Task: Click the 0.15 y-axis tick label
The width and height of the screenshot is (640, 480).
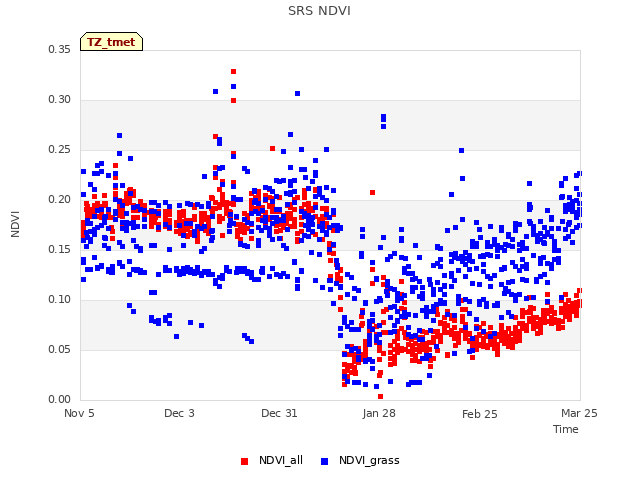Action: (x=59, y=249)
